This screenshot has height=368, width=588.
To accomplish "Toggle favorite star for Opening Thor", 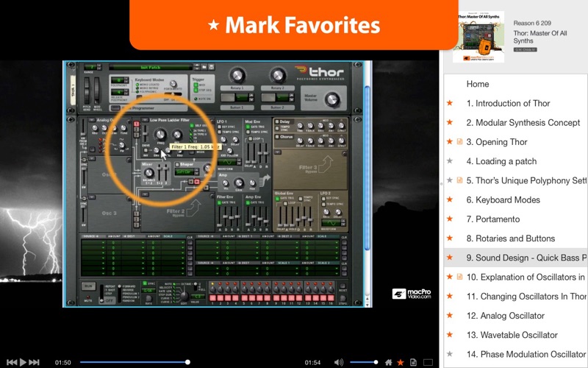I will point(450,141).
